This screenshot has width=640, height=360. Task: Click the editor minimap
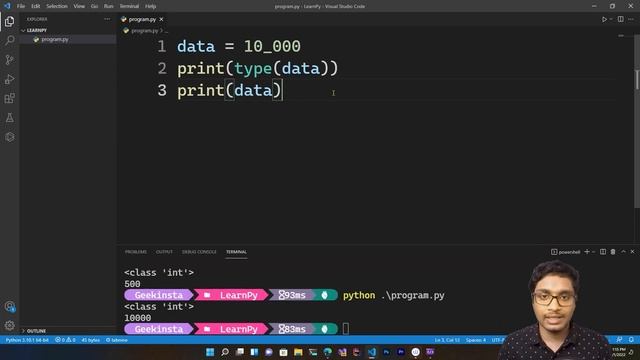[x=621, y=36]
